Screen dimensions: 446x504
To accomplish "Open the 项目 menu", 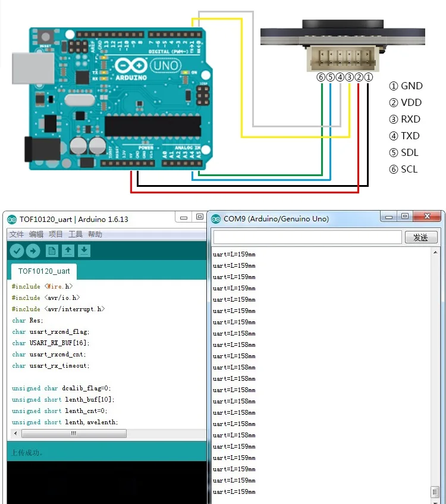I will pyautogui.click(x=55, y=234).
